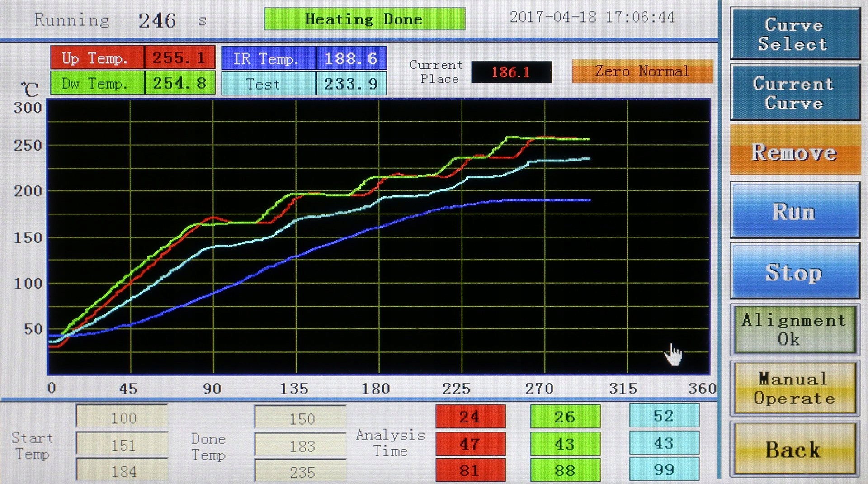Click the cyan Analysis Time value 43
Image resolution: width=868 pixels, height=484 pixels.
(x=664, y=443)
